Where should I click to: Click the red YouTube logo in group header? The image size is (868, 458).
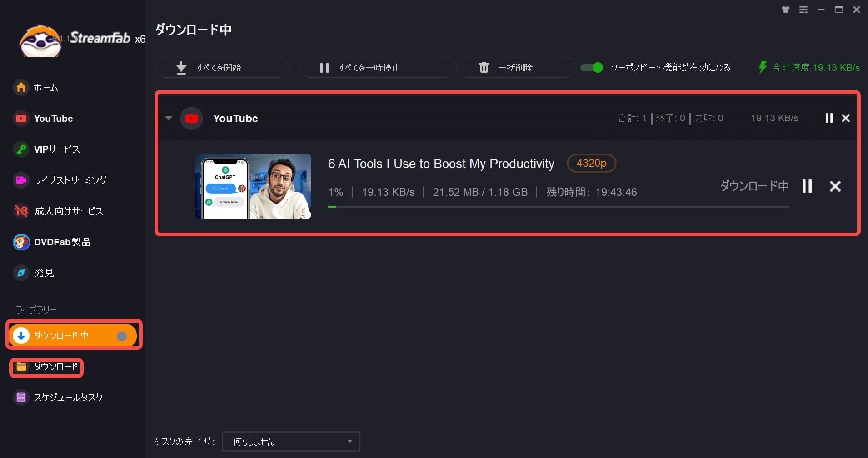click(x=191, y=119)
